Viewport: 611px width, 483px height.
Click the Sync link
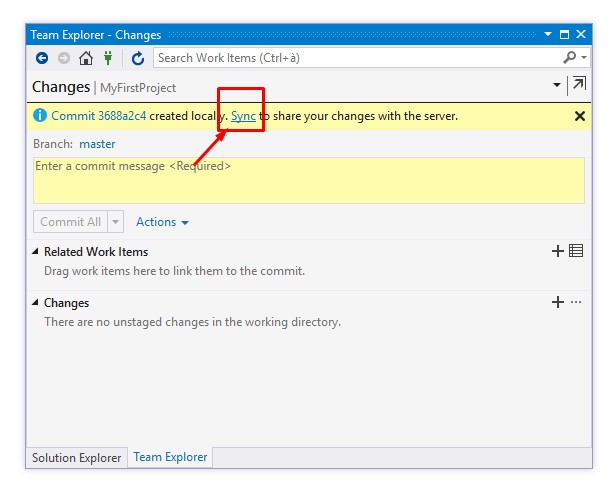[243, 116]
